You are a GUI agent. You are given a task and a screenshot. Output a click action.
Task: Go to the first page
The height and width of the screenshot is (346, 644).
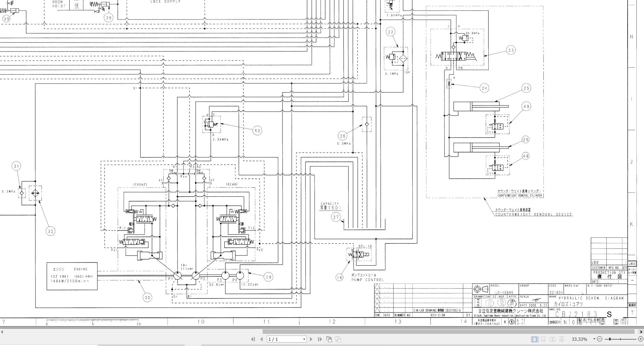coord(253,339)
